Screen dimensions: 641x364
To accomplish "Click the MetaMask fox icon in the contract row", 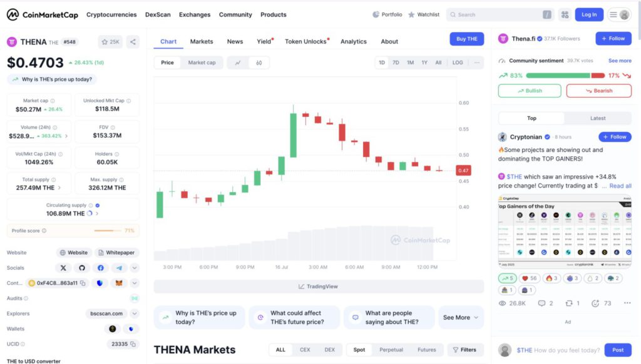I will coord(119,283).
